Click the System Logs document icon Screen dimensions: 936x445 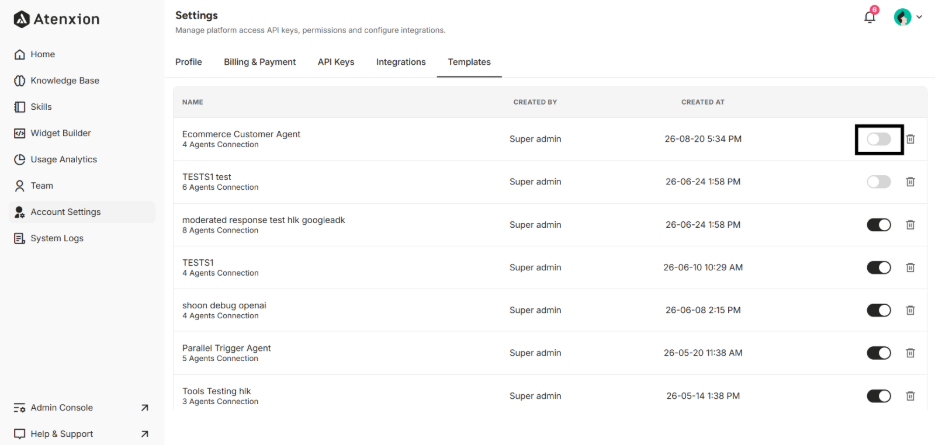pos(20,238)
